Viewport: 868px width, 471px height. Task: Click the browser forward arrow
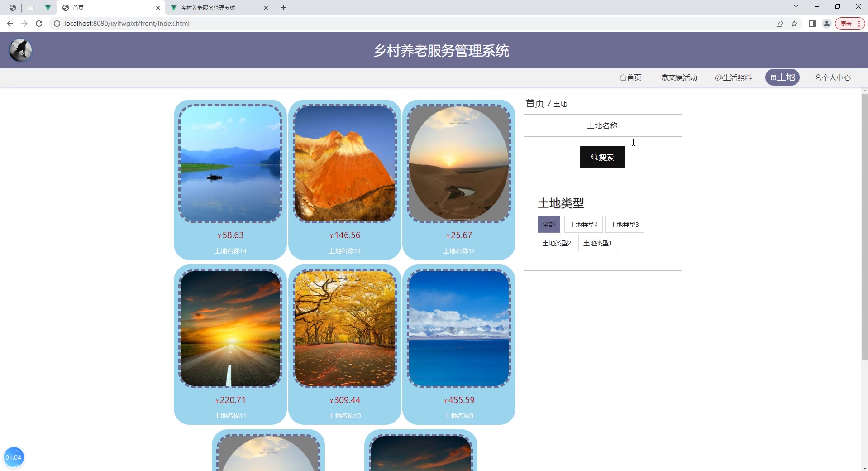click(24, 24)
